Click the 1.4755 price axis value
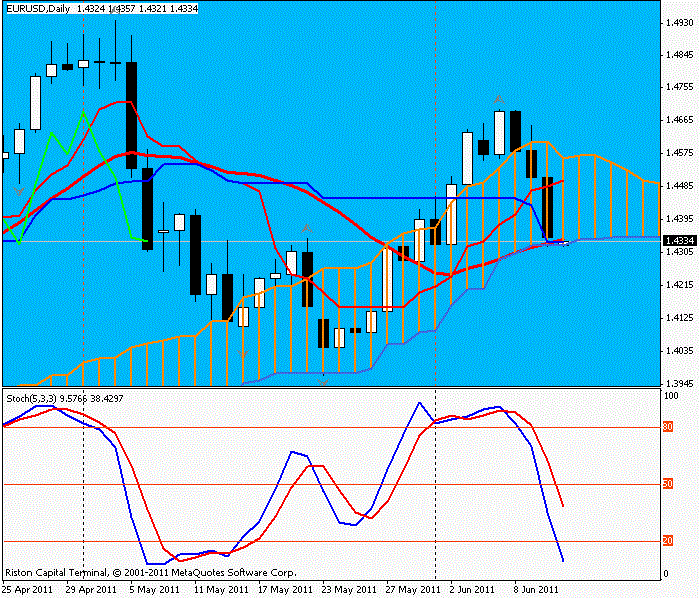This screenshot has height=598, width=700. click(679, 87)
